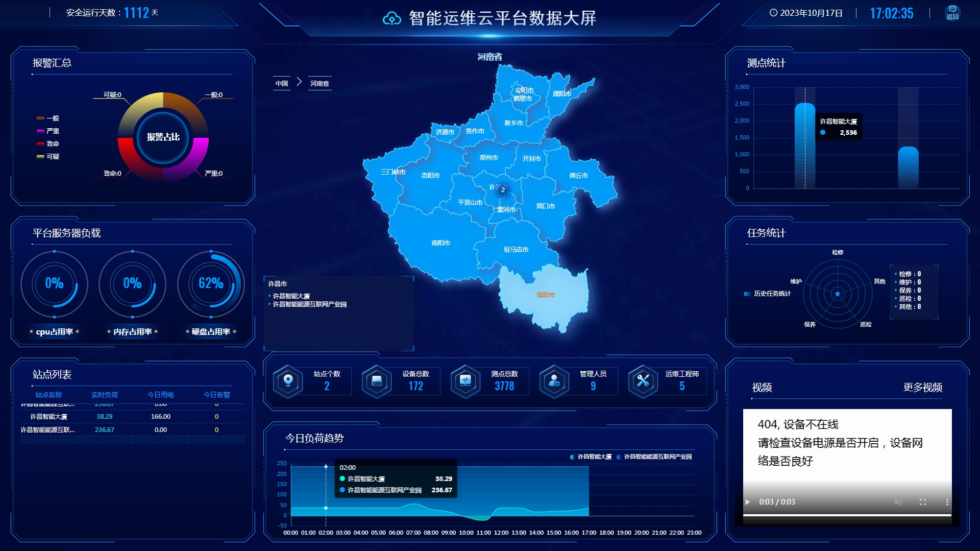Sort by 今日用电 column header
This screenshot has height=551, width=980.
pyautogui.click(x=161, y=395)
